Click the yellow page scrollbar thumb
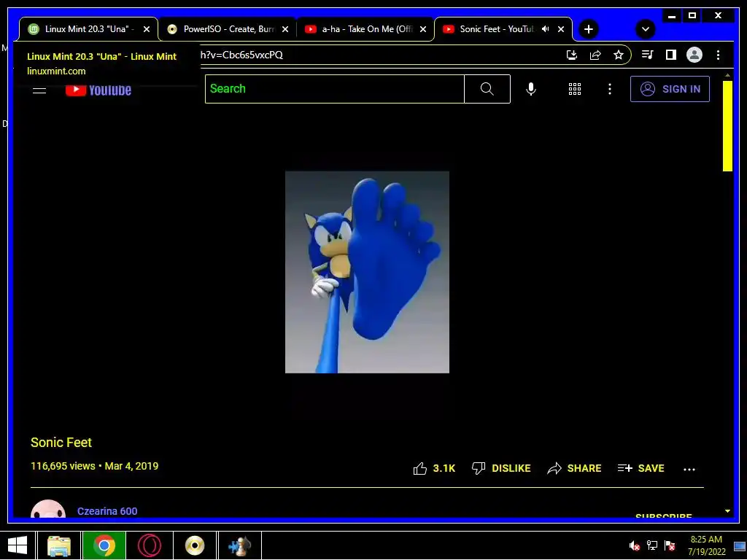747x560 pixels. (x=727, y=125)
